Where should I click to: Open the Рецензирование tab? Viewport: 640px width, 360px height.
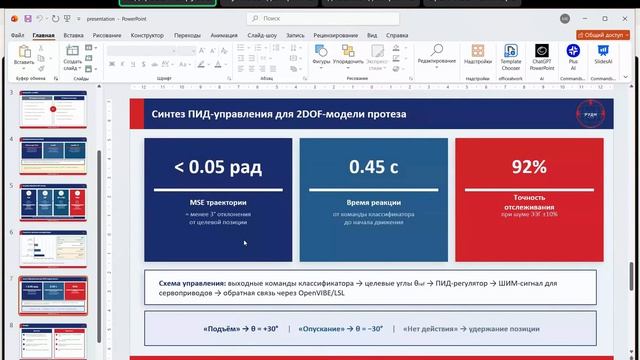[336, 36]
